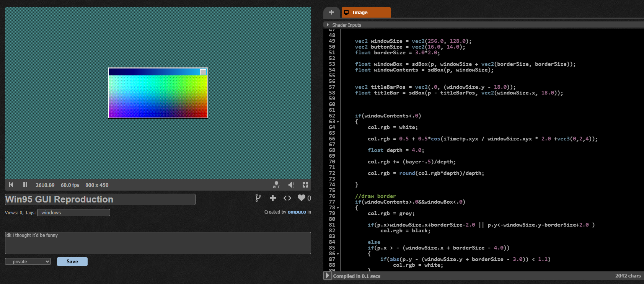
Task: Expand the Shader Inputs section
Action: pos(328,25)
